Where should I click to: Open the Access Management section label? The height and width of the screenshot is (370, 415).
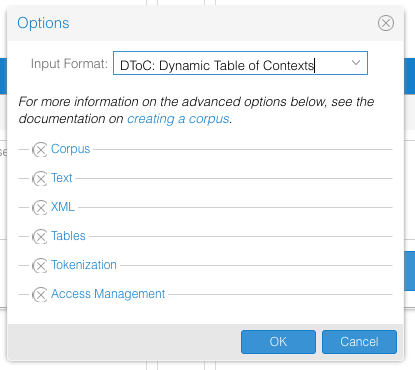[x=108, y=294]
